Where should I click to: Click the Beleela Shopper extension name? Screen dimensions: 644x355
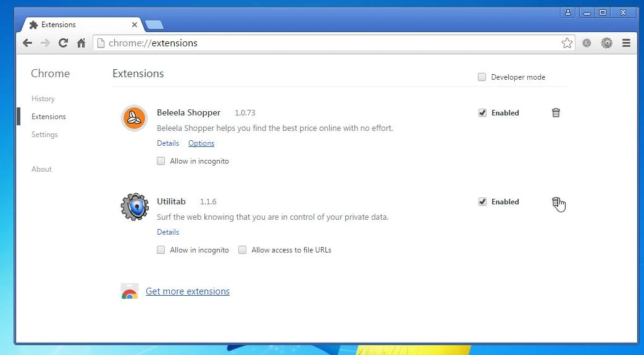tap(188, 112)
